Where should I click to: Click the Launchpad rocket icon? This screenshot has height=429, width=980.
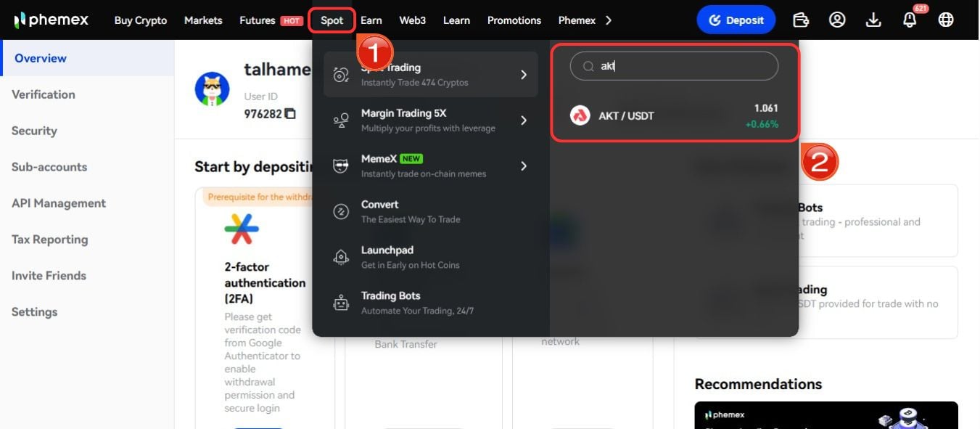[x=341, y=258]
